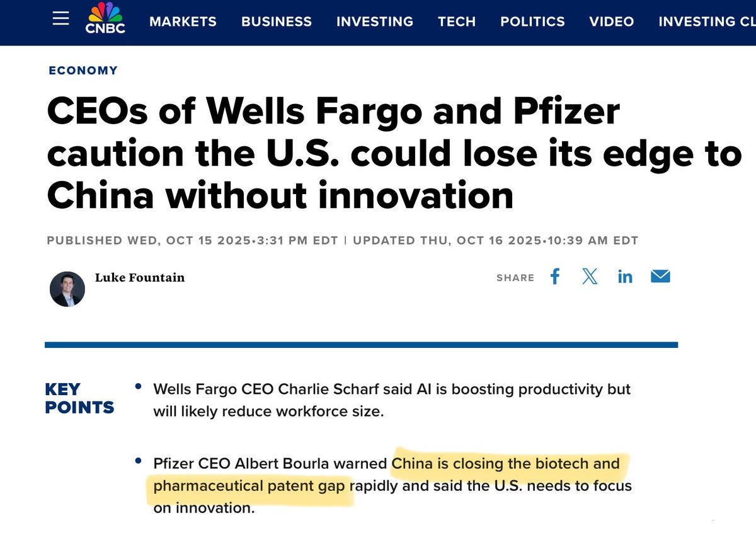Share the article via email
This screenshot has height=542, width=756.
(660, 276)
